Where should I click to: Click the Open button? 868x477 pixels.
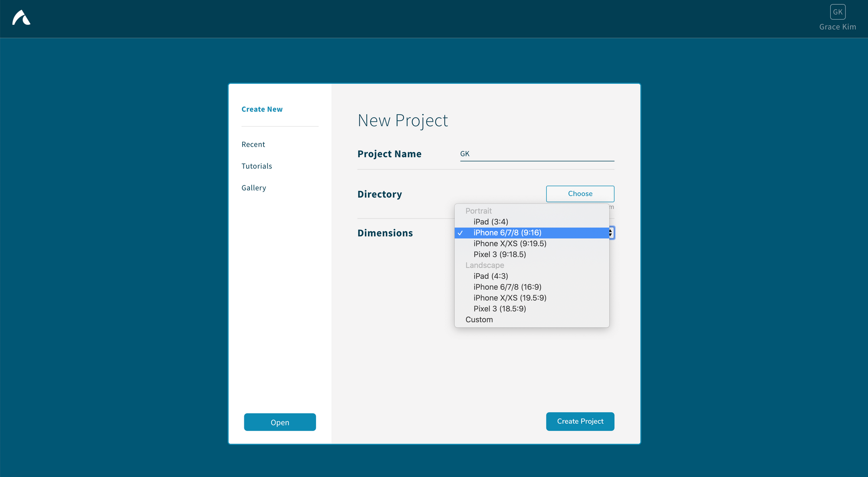pyautogui.click(x=279, y=422)
